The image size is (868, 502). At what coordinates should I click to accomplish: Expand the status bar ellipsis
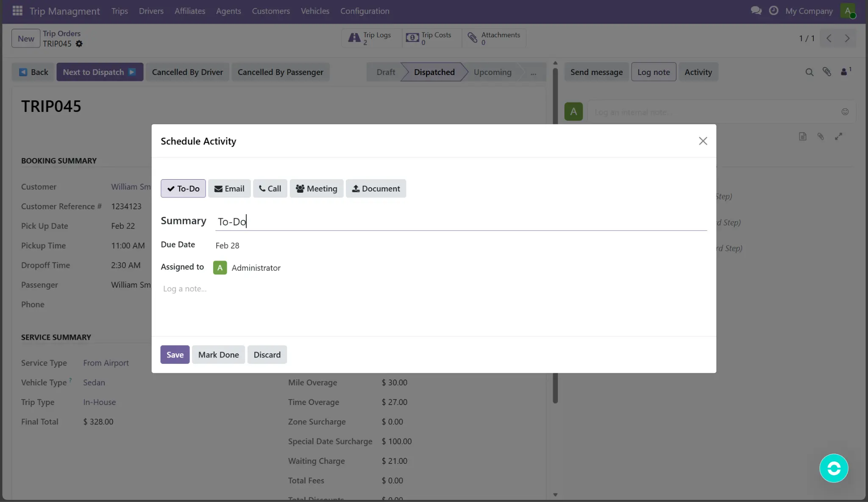(x=533, y=72)
